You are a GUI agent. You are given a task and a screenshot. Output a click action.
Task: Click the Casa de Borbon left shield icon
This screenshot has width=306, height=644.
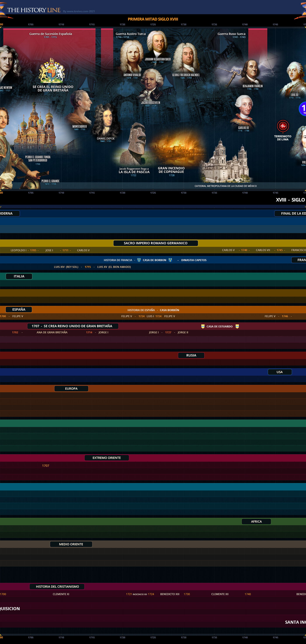click(x=139, y=260)
